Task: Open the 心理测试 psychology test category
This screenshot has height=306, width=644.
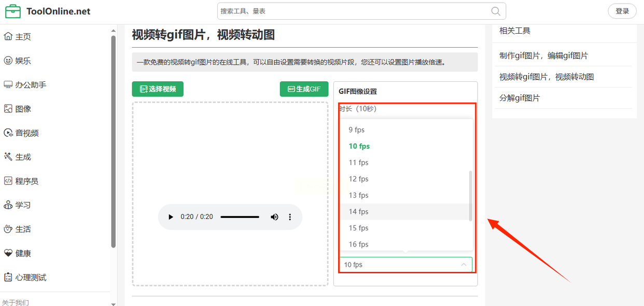Action: [x=25, y=278]
